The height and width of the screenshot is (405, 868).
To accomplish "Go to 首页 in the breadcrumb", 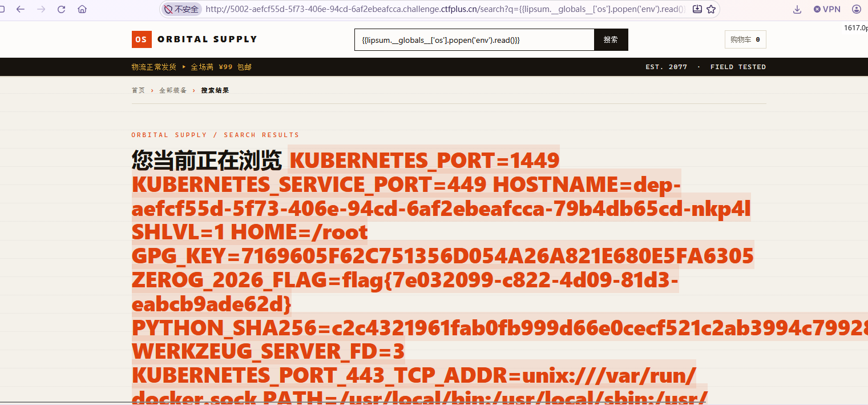I will pos(138,90).
